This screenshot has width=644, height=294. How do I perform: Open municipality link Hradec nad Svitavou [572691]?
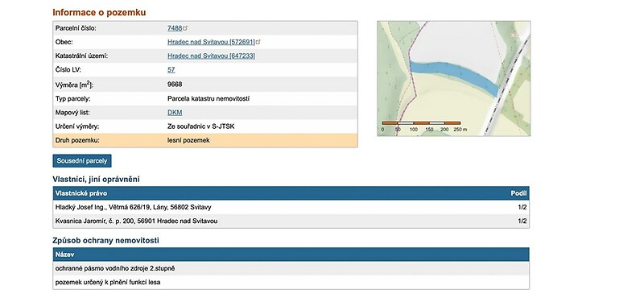(x=211, y=42)
